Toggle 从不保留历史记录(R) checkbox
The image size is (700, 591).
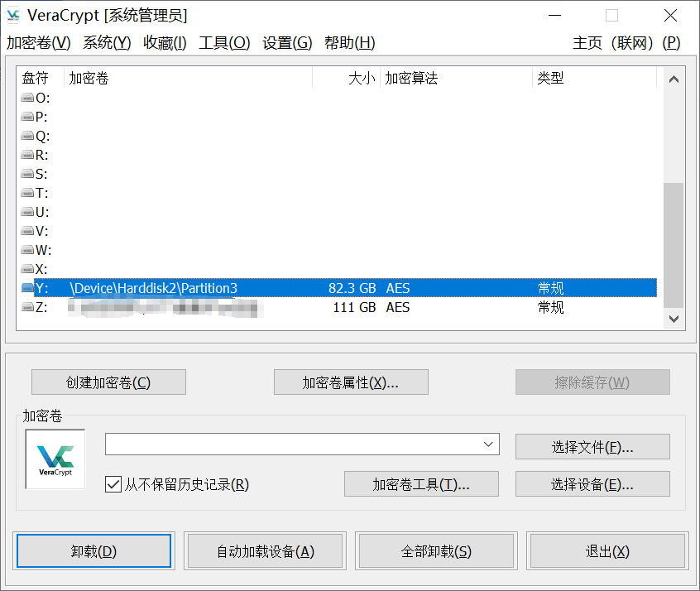(x=113, y=484)
